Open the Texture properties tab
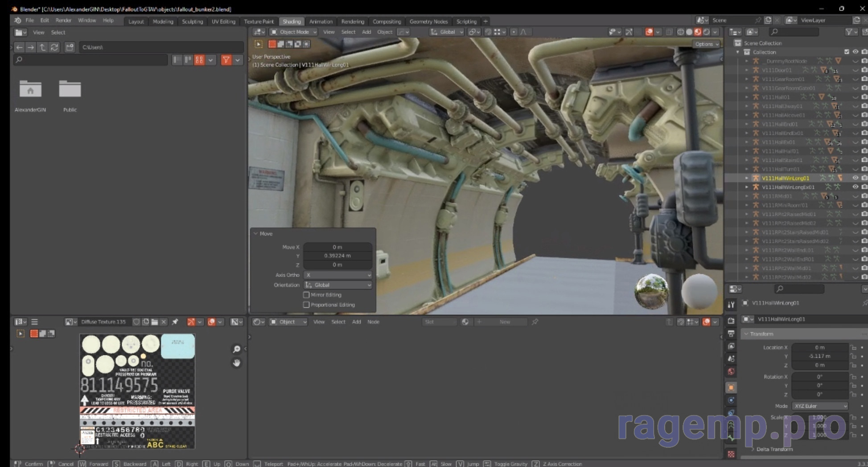This screenshot has height=467, width=868. pyautogui.click(x=731, y=454)
